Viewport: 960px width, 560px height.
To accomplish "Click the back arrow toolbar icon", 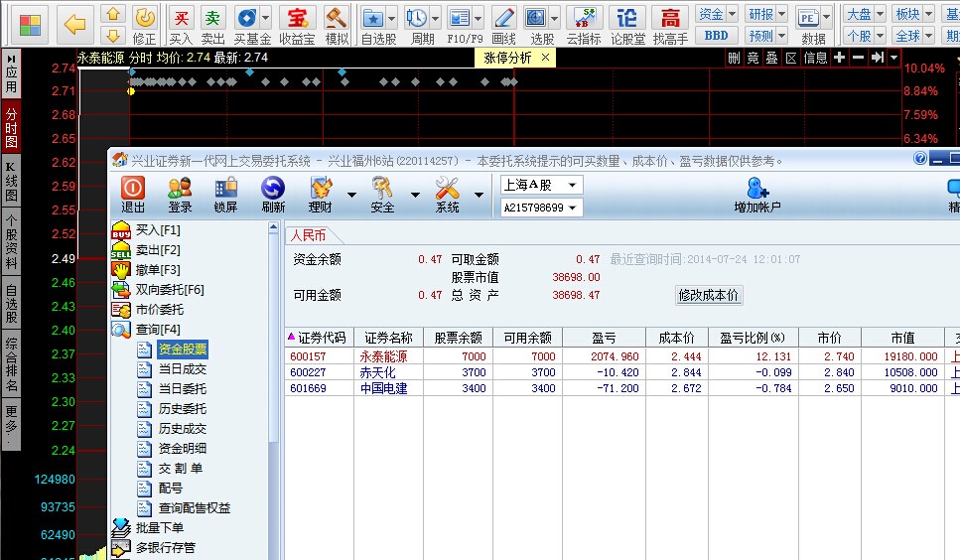I will pos(74,25).
